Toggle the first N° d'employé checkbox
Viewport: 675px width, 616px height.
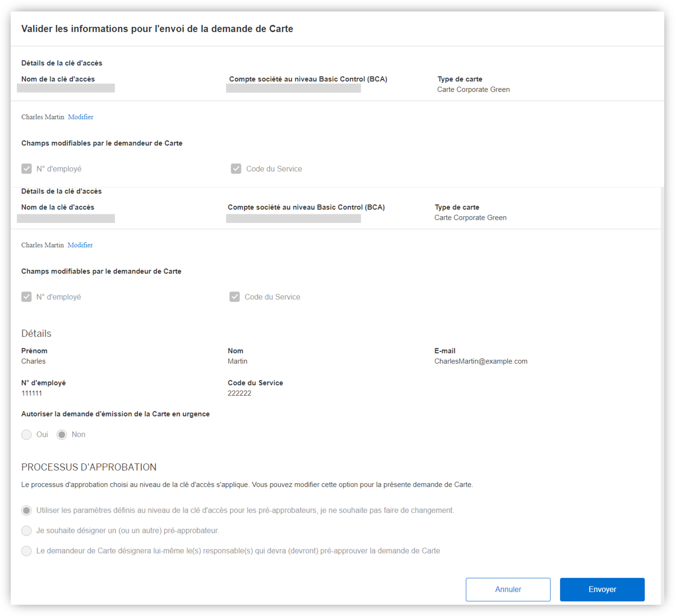pos(26,169)
